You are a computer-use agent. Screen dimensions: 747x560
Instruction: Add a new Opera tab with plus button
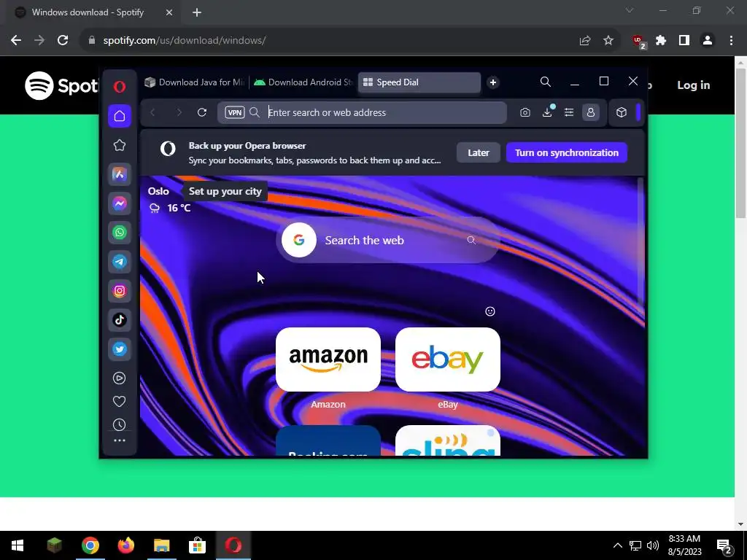click(x=493, y=82)
